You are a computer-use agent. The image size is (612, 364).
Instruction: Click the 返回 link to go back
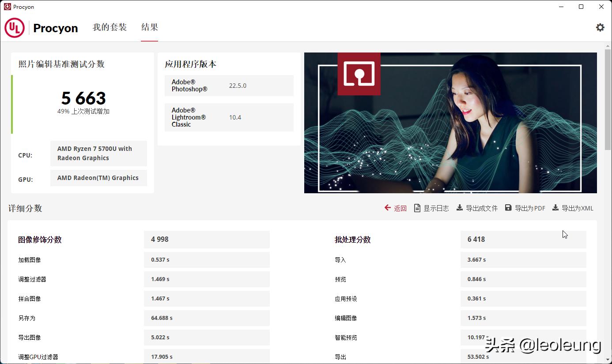(398, 208)
